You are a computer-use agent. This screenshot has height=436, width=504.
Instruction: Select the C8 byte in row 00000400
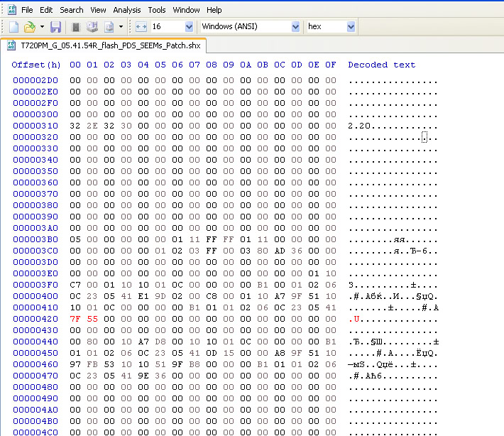point(212,296)
